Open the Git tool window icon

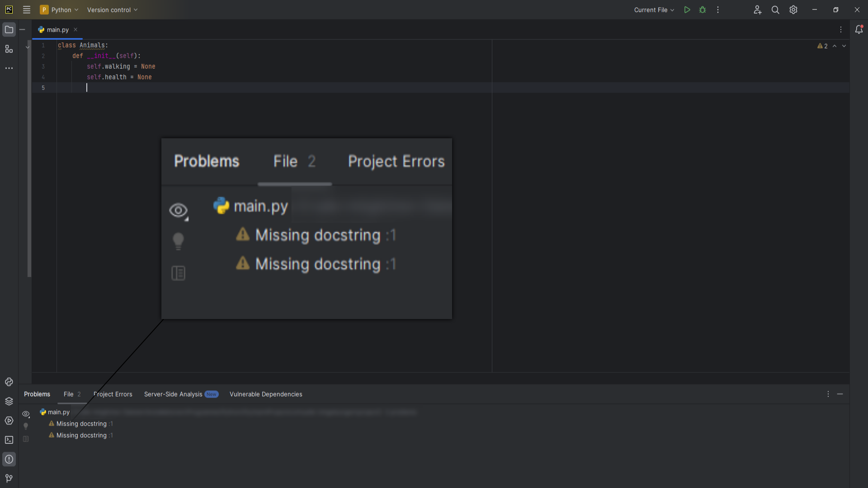pos(9,478)
